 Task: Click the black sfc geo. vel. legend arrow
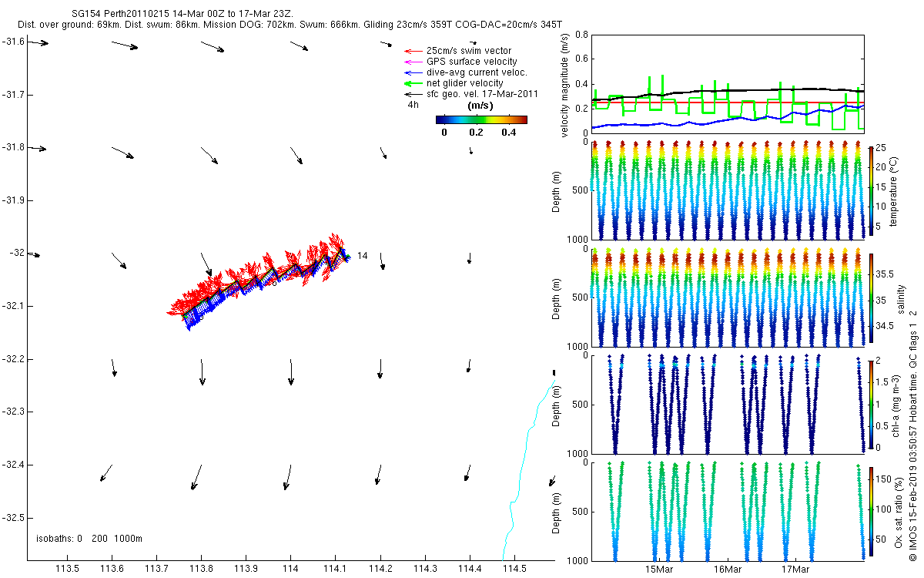pyautogui.click(x=414, y=94)
